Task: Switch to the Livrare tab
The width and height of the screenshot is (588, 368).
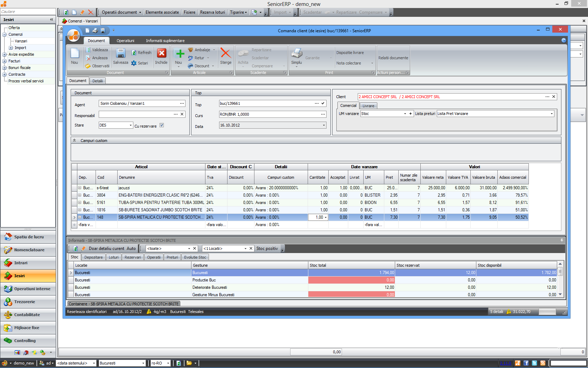Action: (x=368, y=106)
